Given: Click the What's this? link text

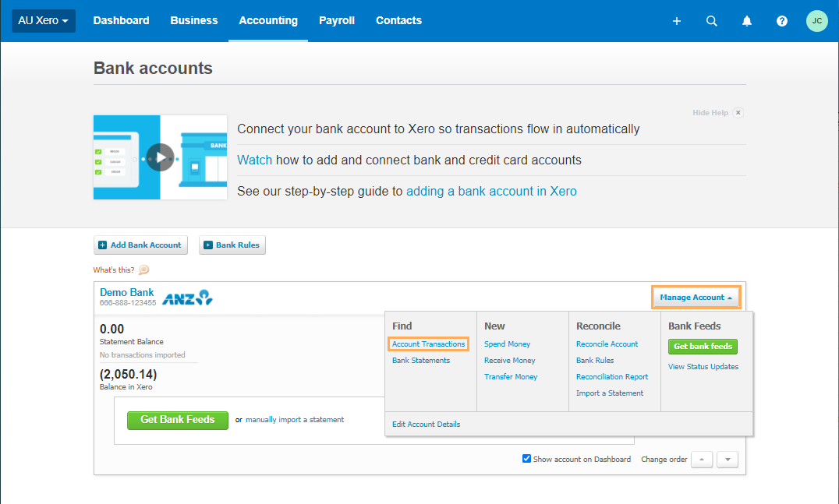Looking at the screenshot, I should click(114, 270).
